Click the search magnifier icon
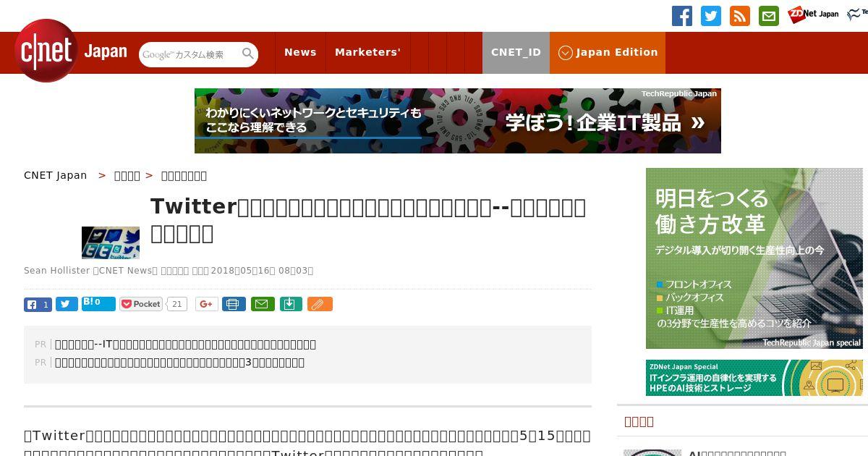The width and height of the screenshot is (868, 456). pyautogui.click(x=248, y=54)
